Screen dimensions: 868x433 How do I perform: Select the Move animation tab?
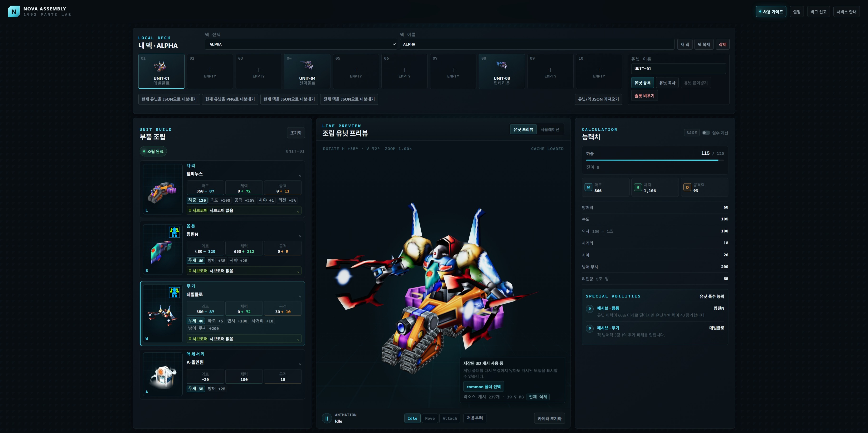coord(430,418)
